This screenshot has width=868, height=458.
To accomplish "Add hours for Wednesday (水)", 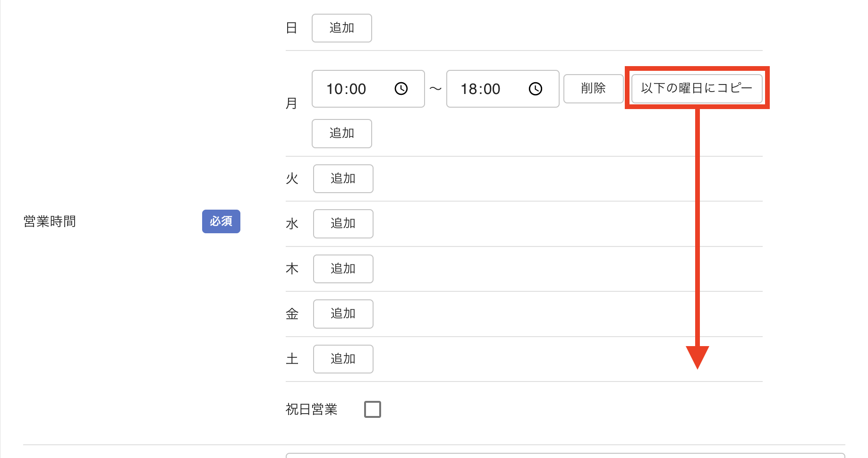I will point(343,224).
